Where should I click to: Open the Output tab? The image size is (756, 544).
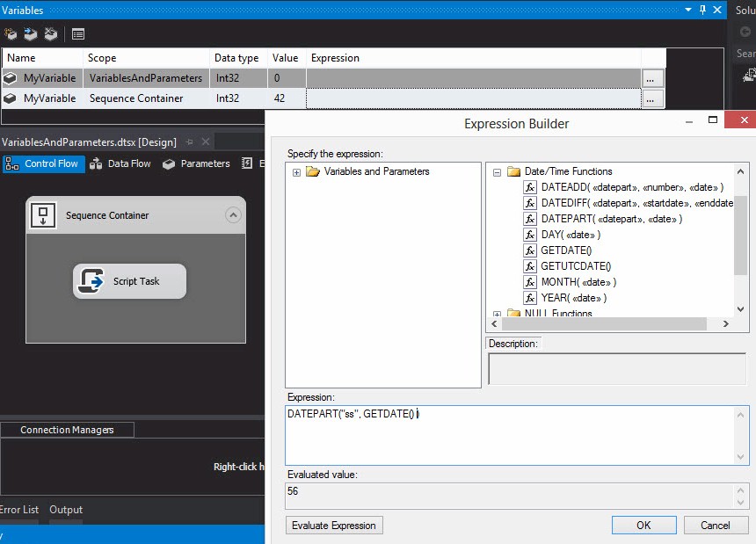tap(66, 510)
